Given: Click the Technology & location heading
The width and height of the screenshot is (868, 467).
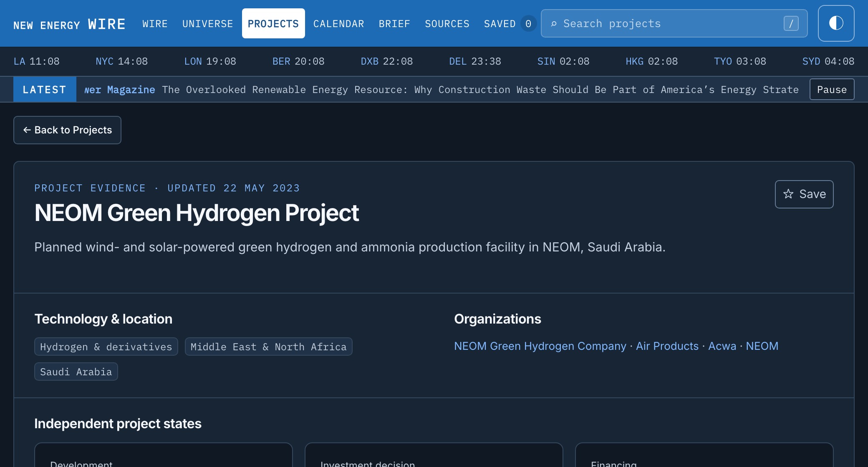Looking at the screenshot, I should click(x=103, y=319).
